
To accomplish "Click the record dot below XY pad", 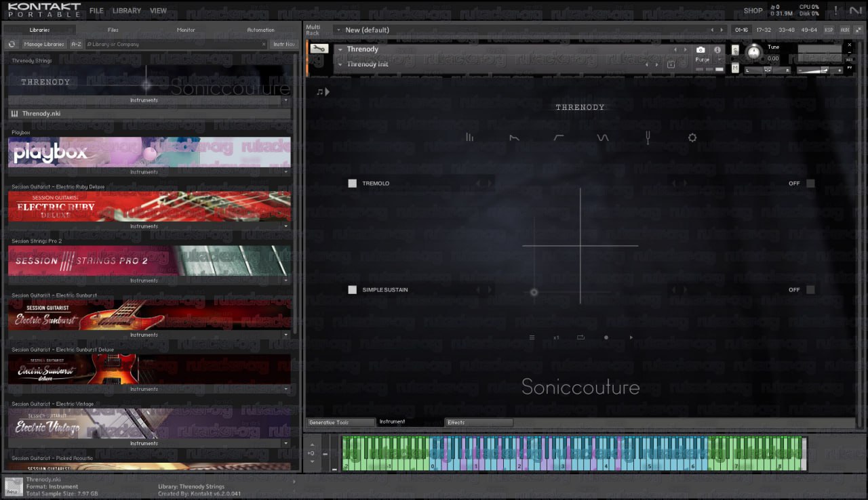I will pos(606,337).
